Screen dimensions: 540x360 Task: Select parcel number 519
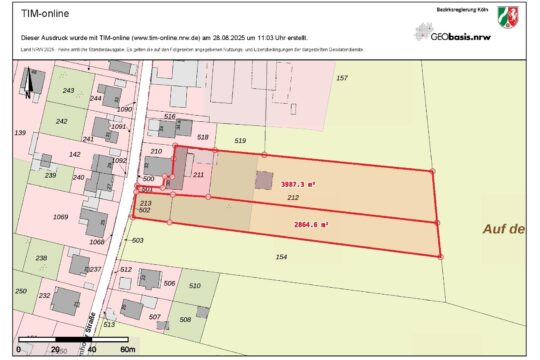pyautogui.click(x=240, y=141)
